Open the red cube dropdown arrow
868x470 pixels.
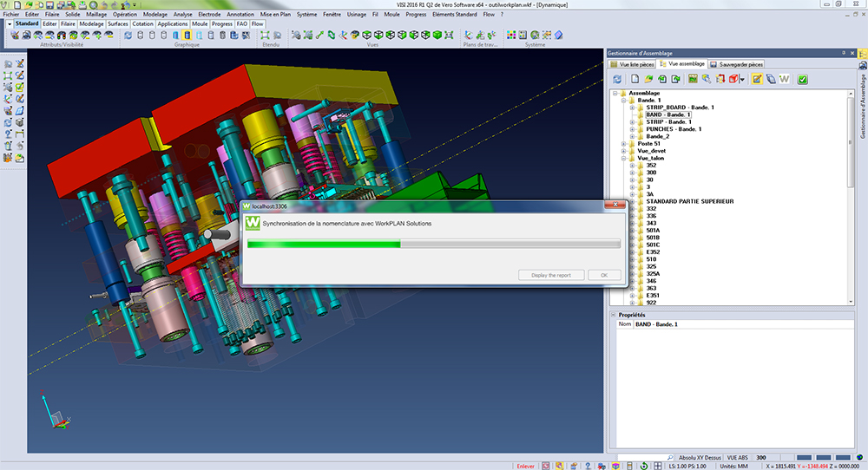click(742, 80)
